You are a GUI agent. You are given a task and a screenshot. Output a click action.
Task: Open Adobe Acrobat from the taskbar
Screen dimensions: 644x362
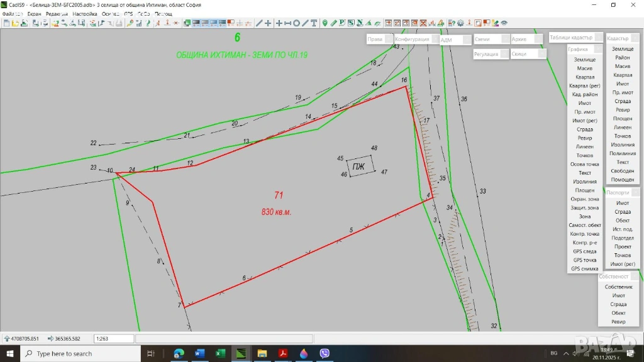tap(283, 353)
